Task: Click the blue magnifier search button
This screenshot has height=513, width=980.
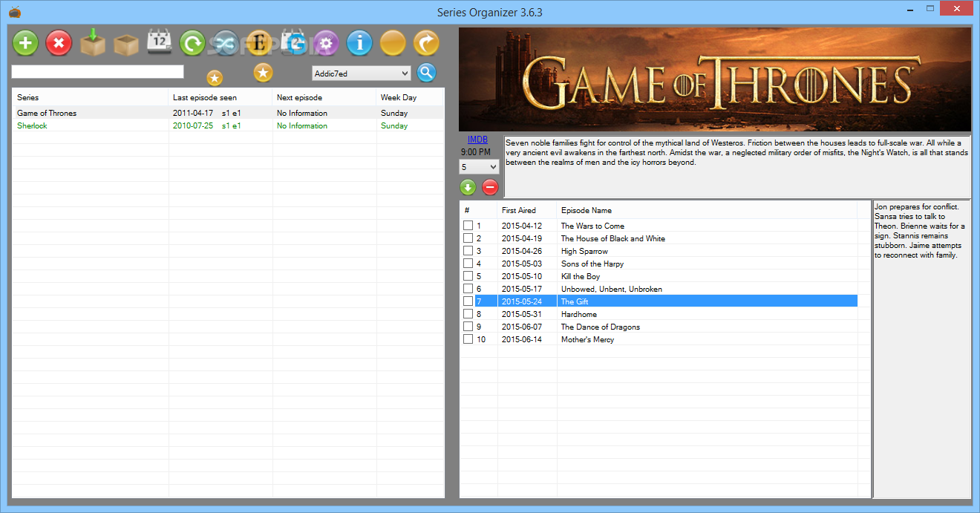Action: pyautogui.click(x=426, y=72)
